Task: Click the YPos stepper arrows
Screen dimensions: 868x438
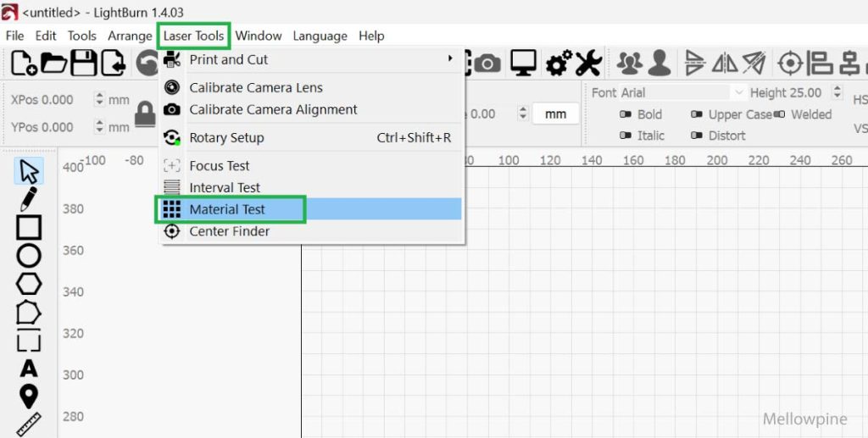Action: [100, 127]
